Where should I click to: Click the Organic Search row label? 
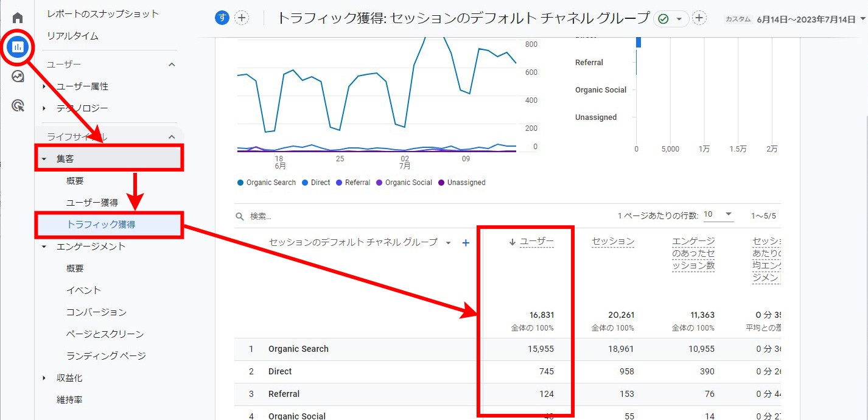298,349
